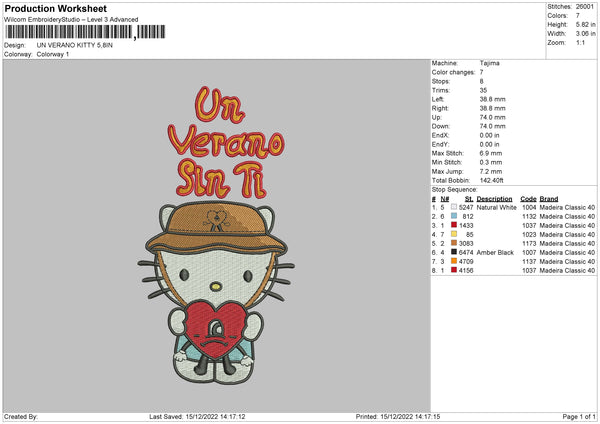The height and width of the screenshot is (424, 600).
Task: Click the 'Printed: 15/12/2022 14:17:15' timestamp
Action: (x=398, y=417)
